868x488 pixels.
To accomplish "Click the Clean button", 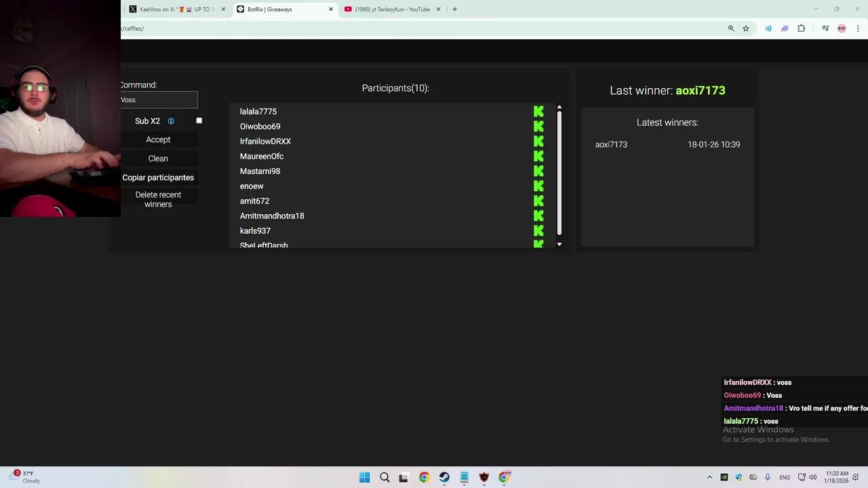I will 158,159.
